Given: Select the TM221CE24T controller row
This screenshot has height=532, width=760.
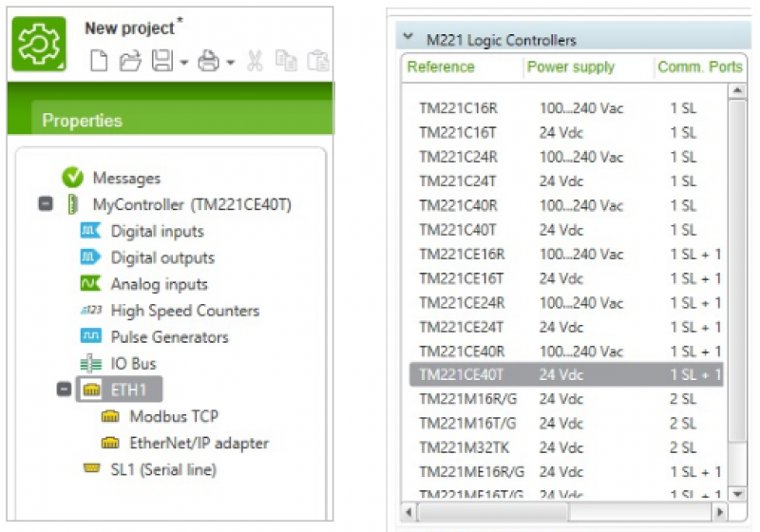Looking at the screenshot, I should point(567,327).
